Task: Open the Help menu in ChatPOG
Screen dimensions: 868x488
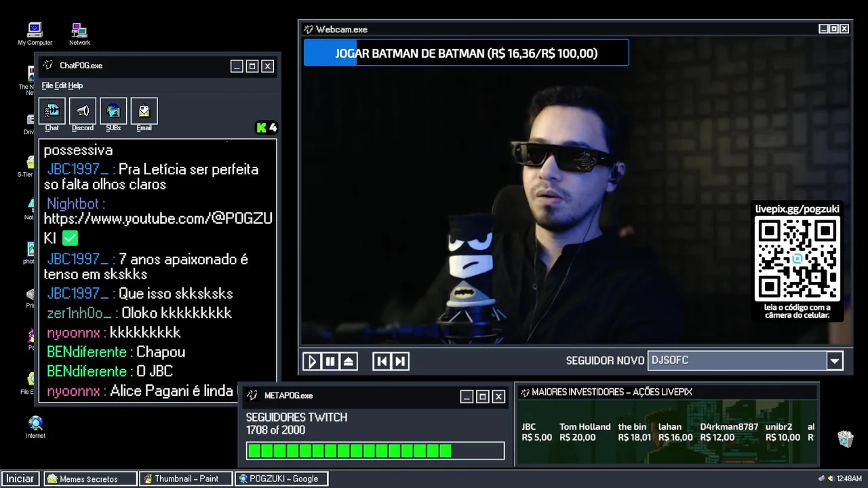Action: pyautogui.click(x=75, y=85)
